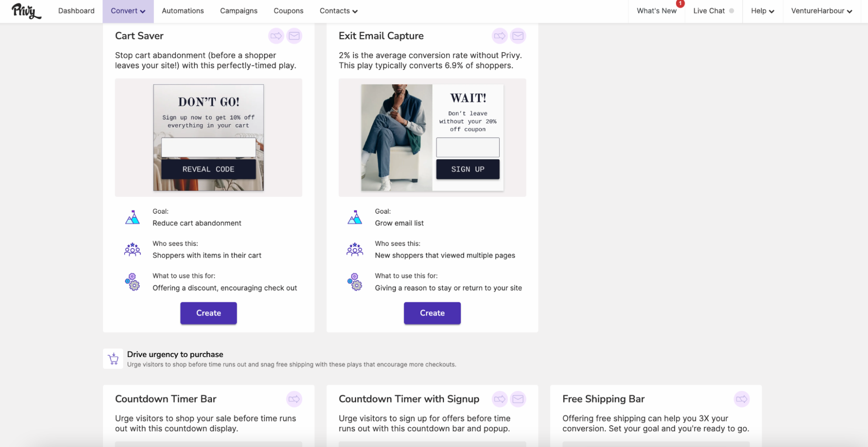This screenshot has height=447, width=868.
Task: Expand the Contacts dropdown menu
Action: [339, 11]
